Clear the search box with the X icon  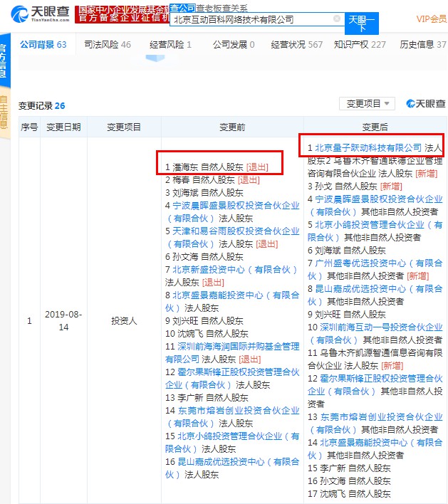pos(337,19)
